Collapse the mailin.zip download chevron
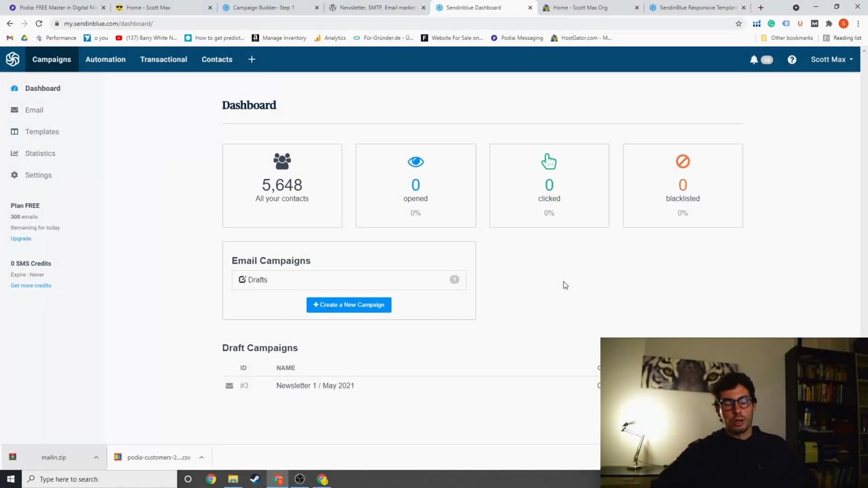The width and height of the screenshot is (868, 488). 96,457
